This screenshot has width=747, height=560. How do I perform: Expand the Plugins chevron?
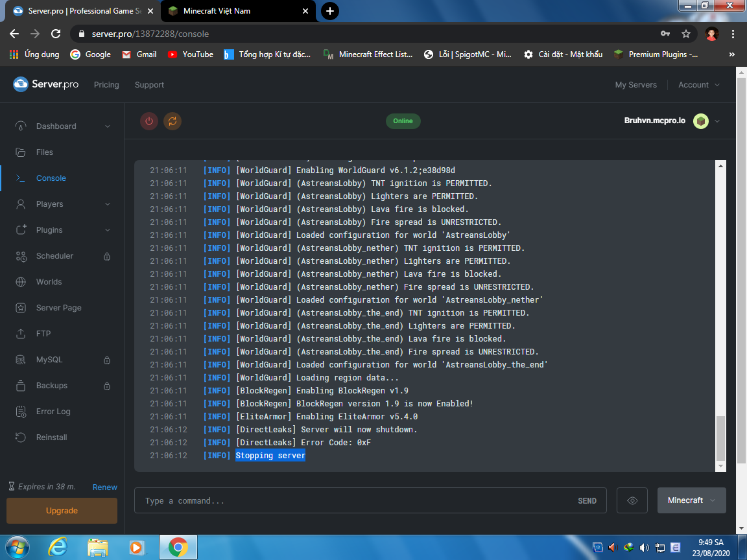108,230
